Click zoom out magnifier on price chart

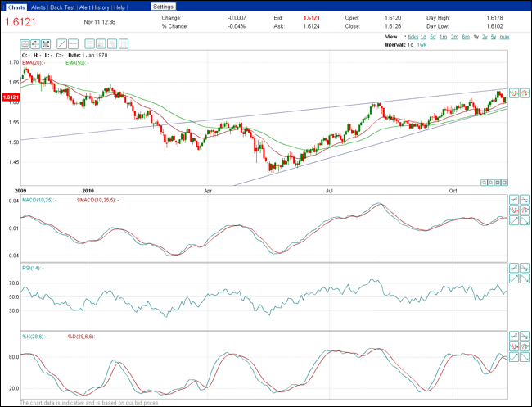click(x=484, y=183)
